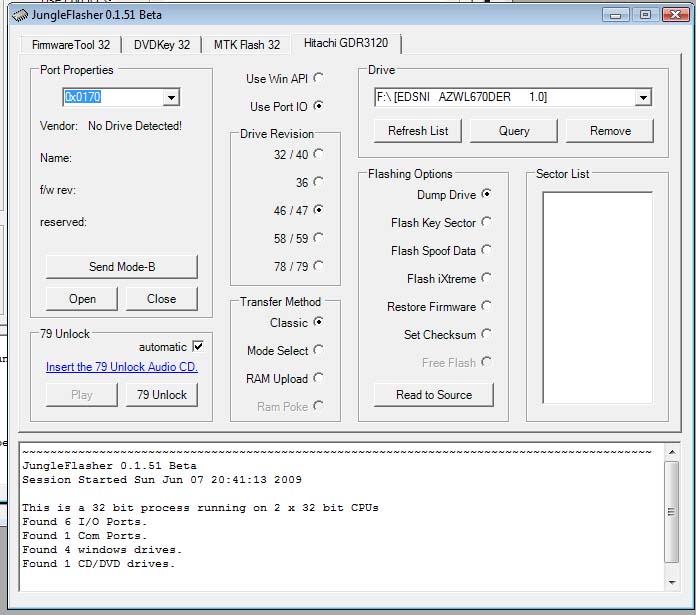Viewport: 696px width, 615px height.
Task: Open the Drive selection dropdown
Action: pos(642,97)
